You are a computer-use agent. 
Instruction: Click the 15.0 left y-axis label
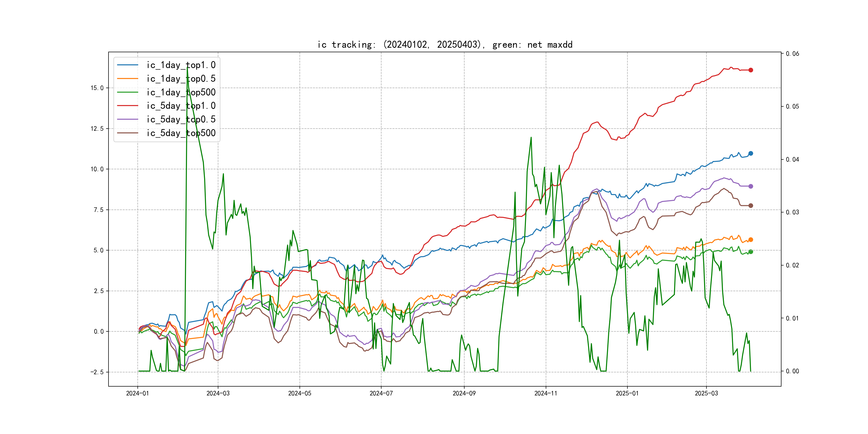point(97,88)
